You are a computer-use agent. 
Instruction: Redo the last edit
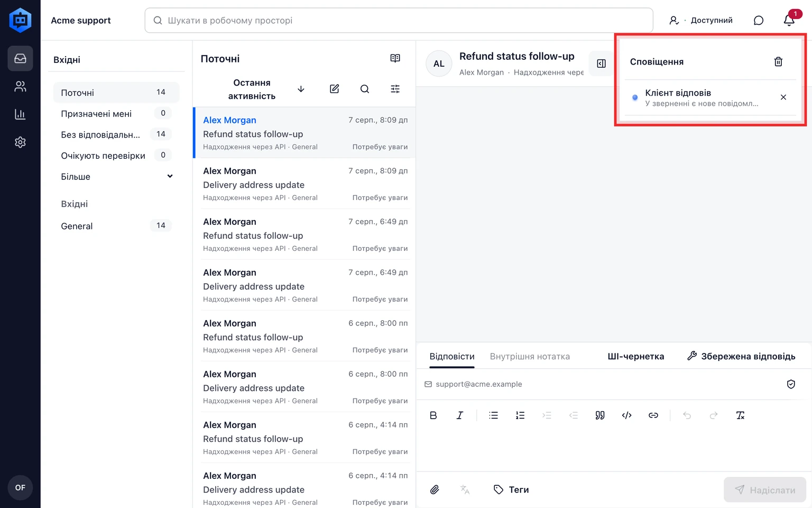point(714,415)
